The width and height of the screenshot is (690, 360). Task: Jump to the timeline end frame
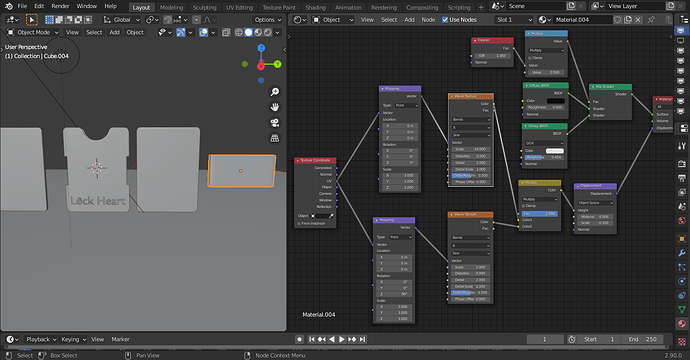pyautogui.click(x=362, y=339)
